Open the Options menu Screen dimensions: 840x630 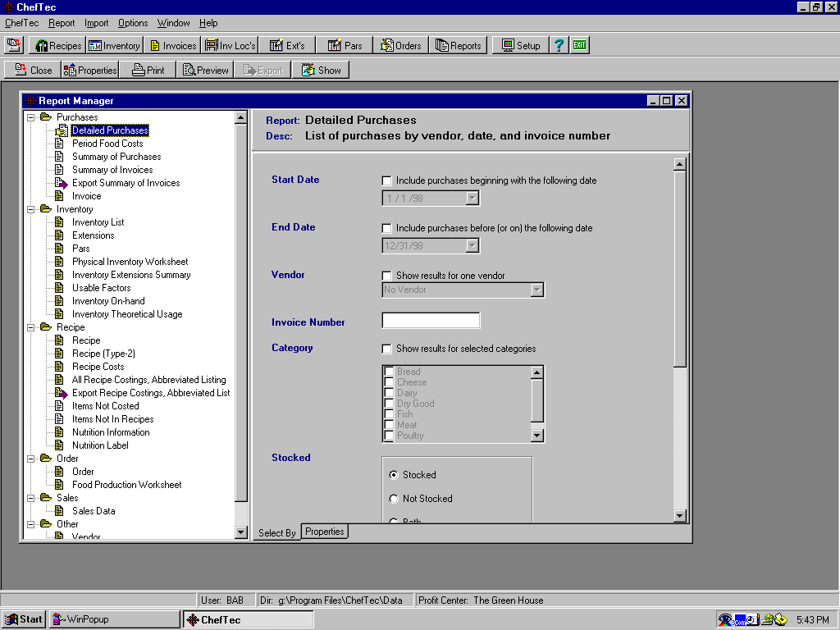133,23
